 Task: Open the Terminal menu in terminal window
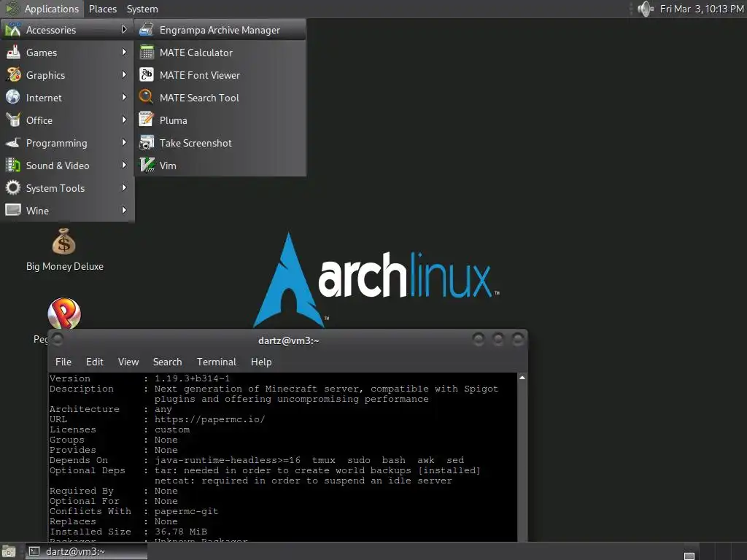click(x=216, y=362)
